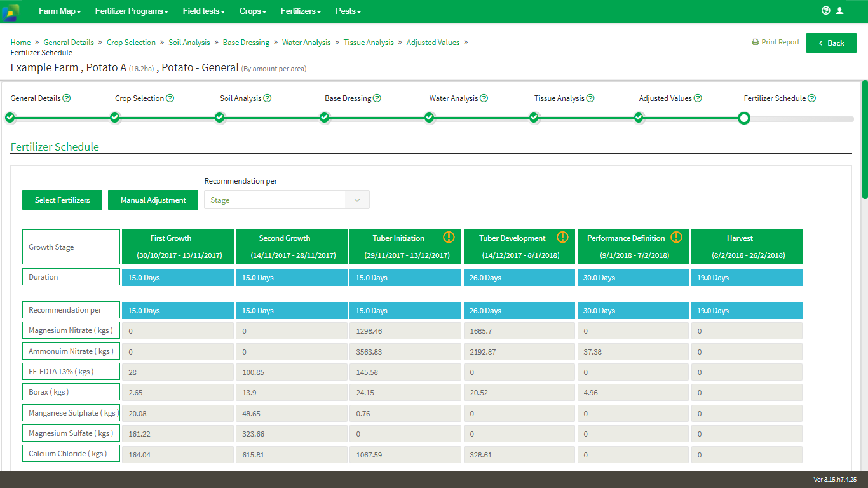Image resolution: width=868 pixels, height=488 pixels.
Task: Click the Tuber Initiation stage header
Action: tap(405, 247)
